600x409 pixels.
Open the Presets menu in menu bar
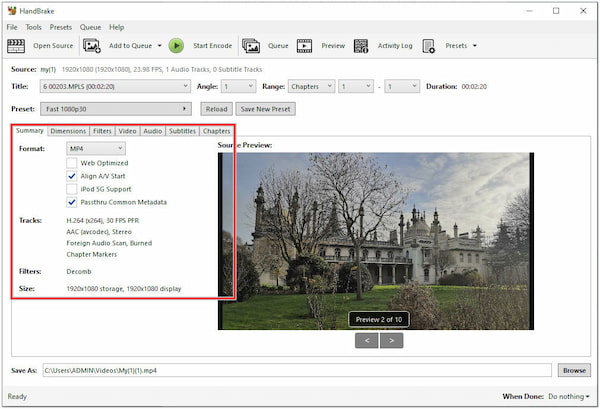coord(61,27)
